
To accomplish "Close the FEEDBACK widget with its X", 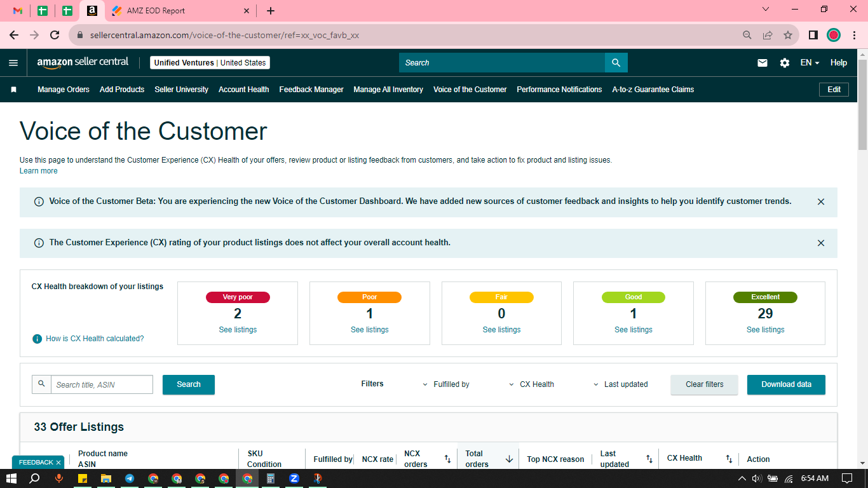I will pos(58,463).
